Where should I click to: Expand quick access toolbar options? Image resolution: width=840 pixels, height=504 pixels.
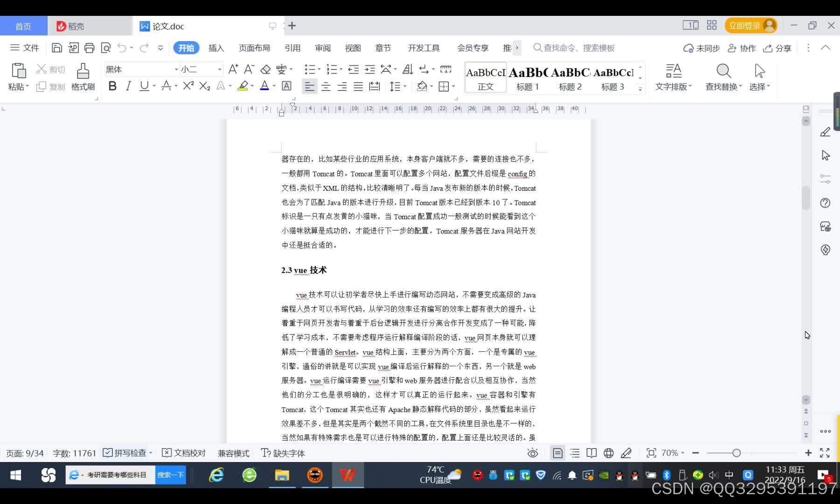click(x=160, y=48)
